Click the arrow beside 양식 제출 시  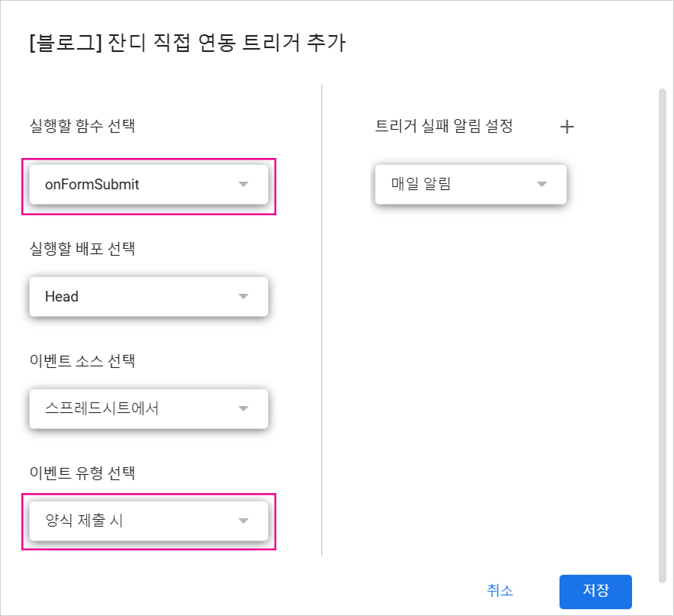pos(243,521)
